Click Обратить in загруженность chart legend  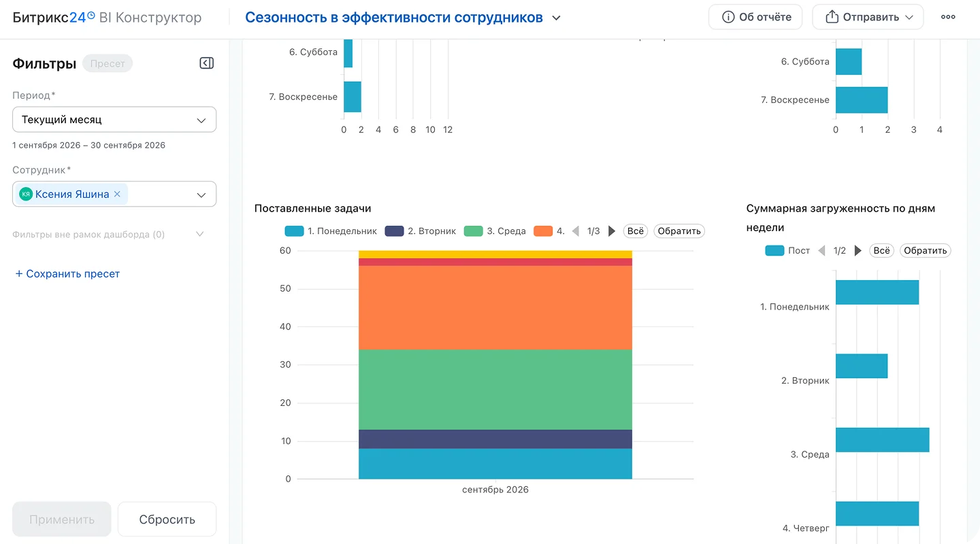click(925, 251)
